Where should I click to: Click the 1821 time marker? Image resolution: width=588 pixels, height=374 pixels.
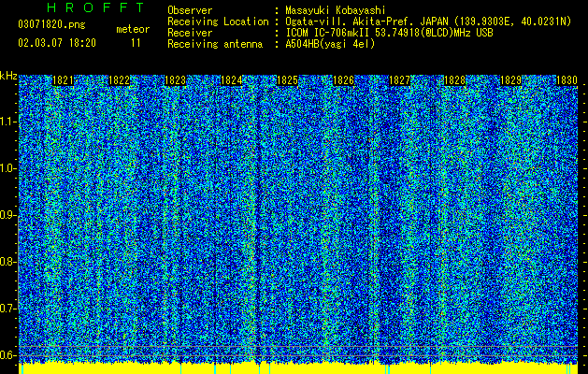click(63, 80)
